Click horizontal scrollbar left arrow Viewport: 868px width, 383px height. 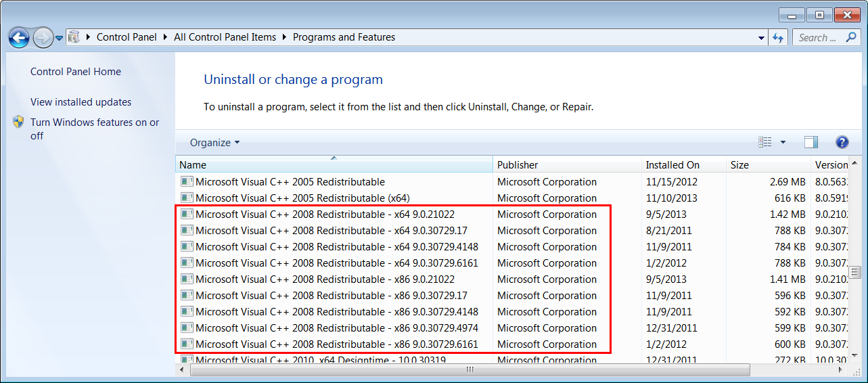click(183, 370)
